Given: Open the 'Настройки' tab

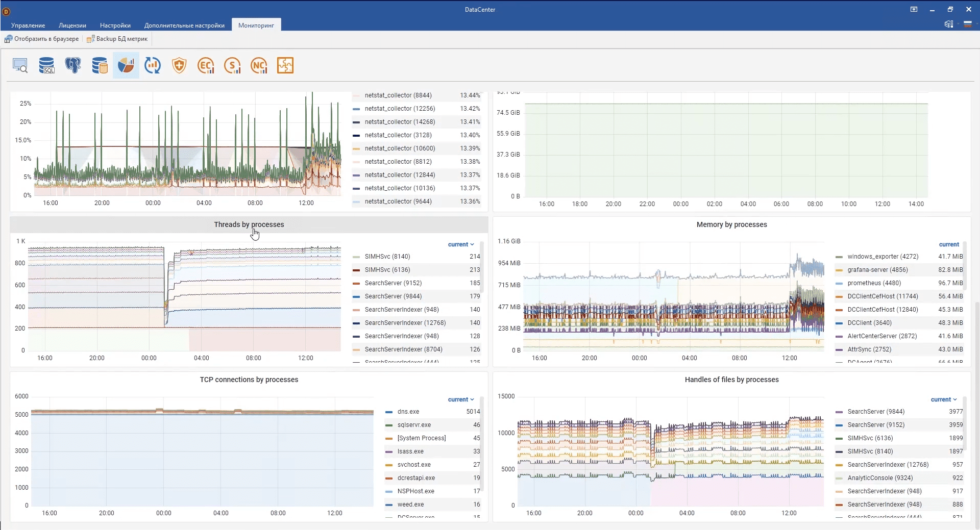Looking at the screenshot, I should pos(115,25).
